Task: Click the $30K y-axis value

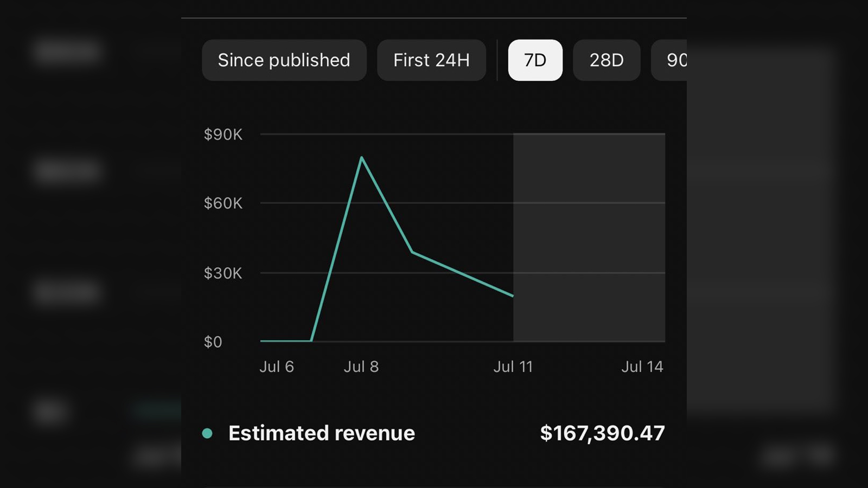Action: tap(223, 273)
